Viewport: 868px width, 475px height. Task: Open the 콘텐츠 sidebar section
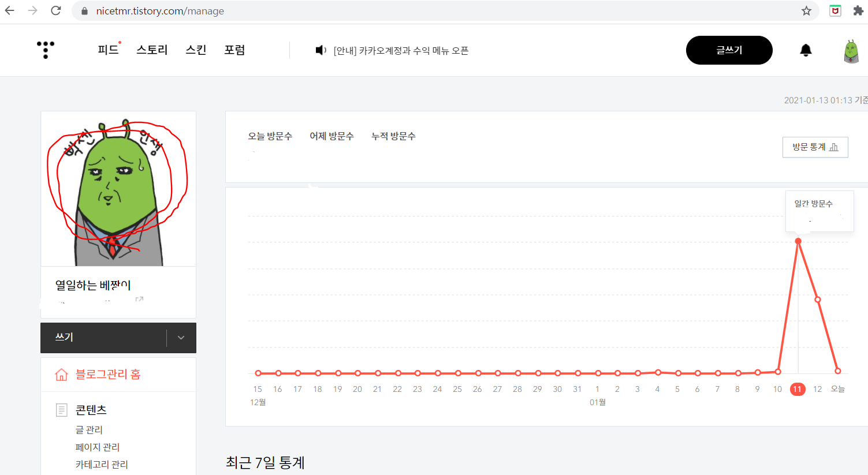pyautogui.click(x=91, y=410)
